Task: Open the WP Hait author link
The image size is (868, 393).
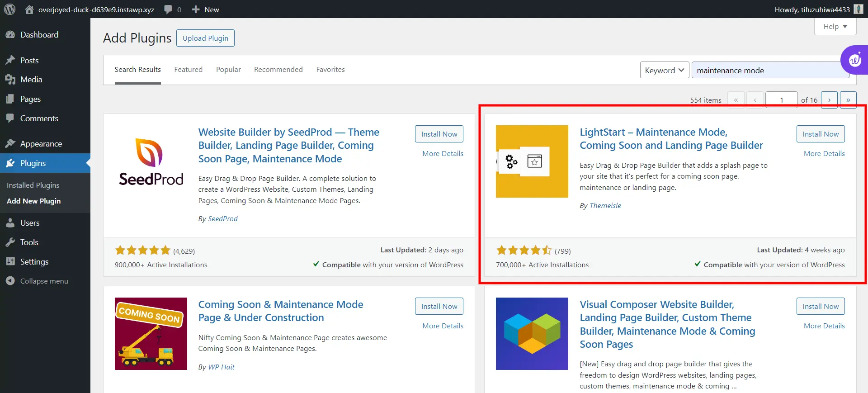Action: [221, 367]
